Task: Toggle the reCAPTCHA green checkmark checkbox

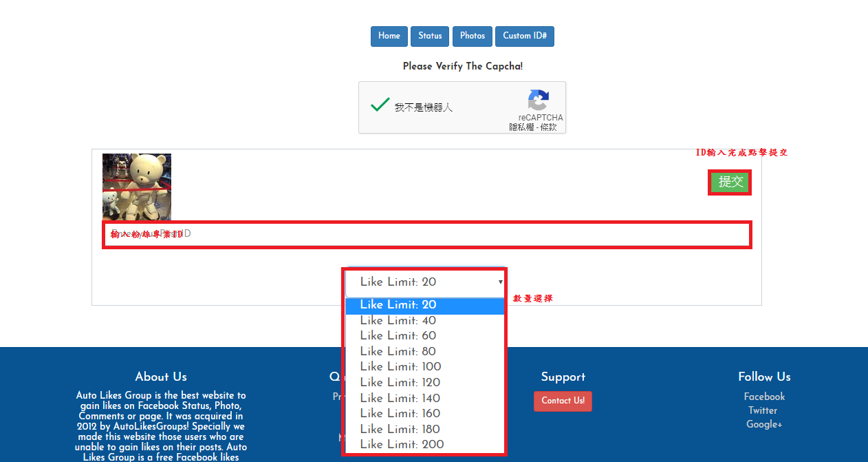Action: [x=380, y=105]
